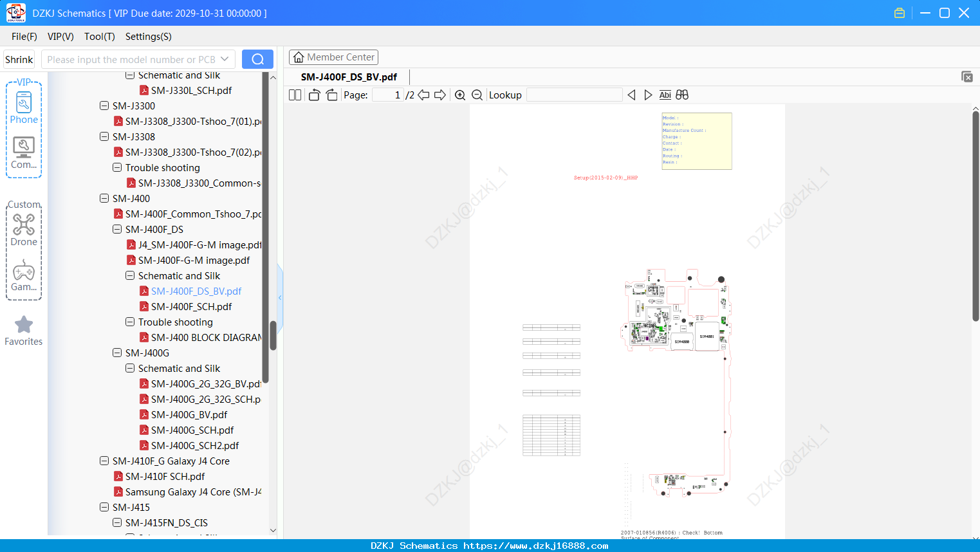Open J4_SM-J400F-G-M image.pdf
The image size is (980, 552).
tap(194, 245)
